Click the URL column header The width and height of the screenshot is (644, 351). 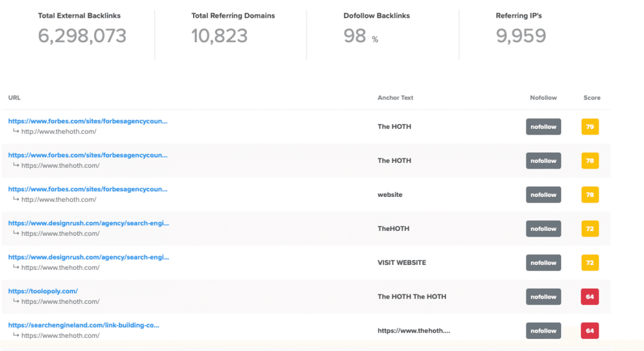click(14, 97)
